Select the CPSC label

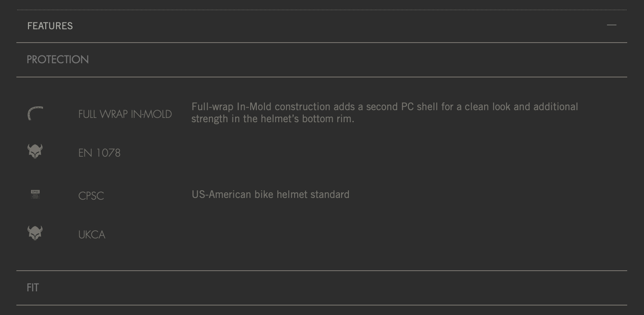[91, 196]
